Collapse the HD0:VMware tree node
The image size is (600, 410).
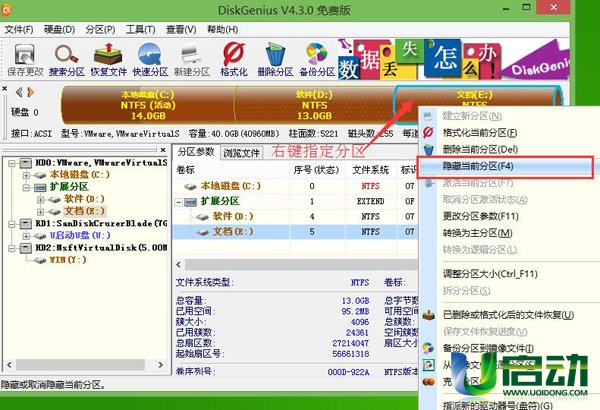12,163
